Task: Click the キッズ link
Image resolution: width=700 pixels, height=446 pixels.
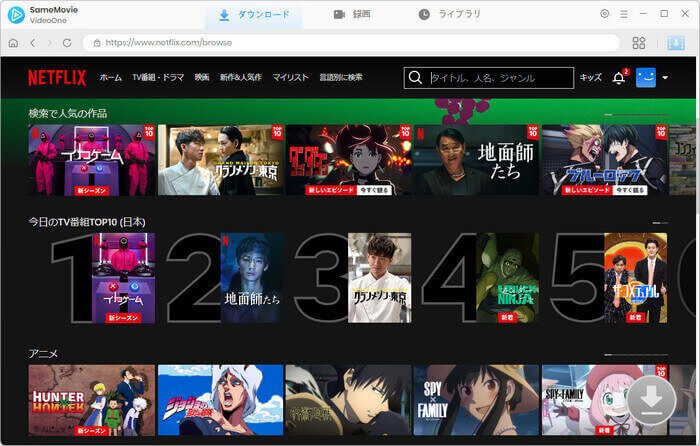Action: click(591, 78)
